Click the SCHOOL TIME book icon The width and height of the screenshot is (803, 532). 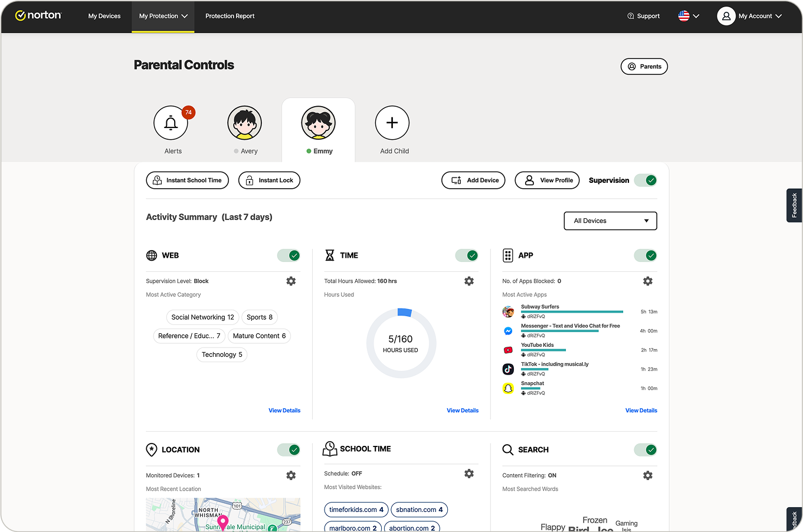click(330, 449)
